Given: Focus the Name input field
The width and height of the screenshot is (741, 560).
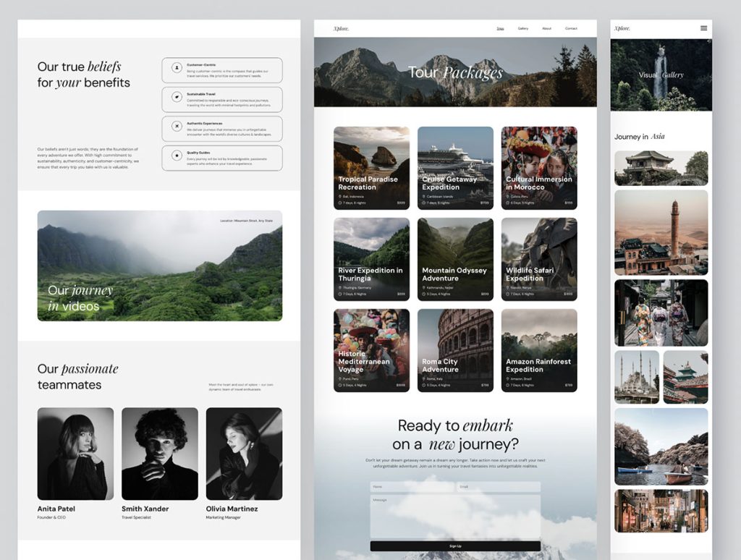Looking at the screenshot, I should [412, 487].
